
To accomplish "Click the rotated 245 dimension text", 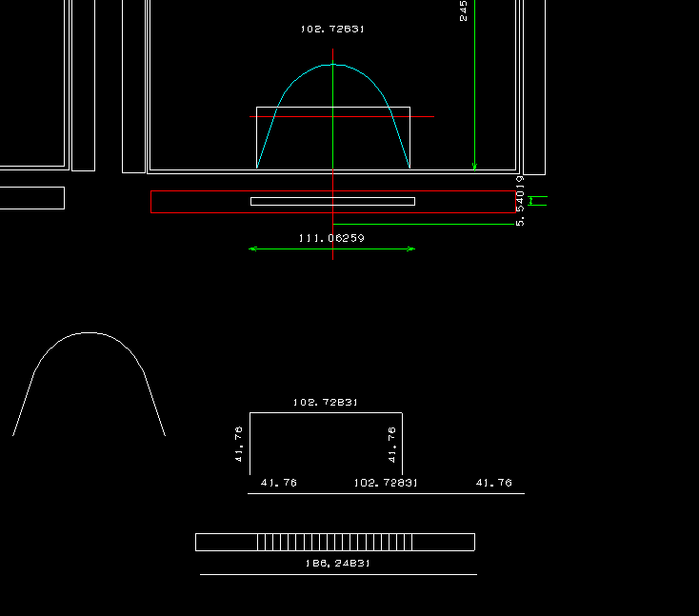I will click(x=464, y=10).
